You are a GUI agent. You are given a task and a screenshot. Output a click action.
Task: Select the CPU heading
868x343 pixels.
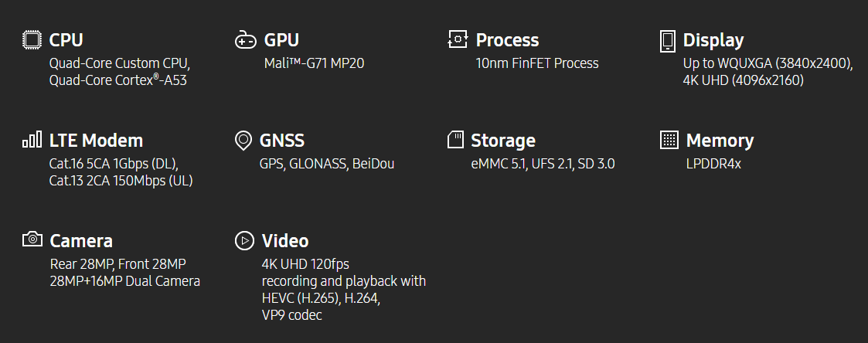(x=66, y=40)
